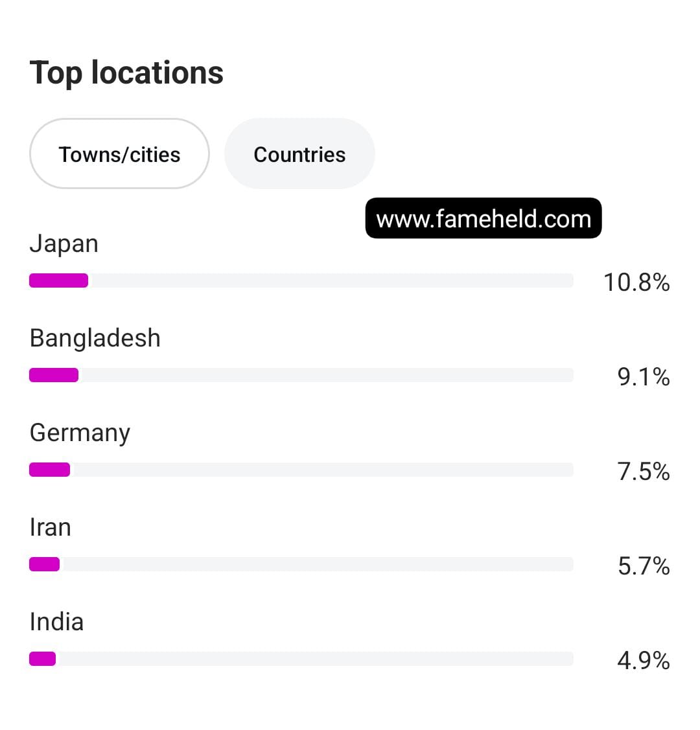Click the gray unfilled track of Japan's bar

[x=331, y=280]
